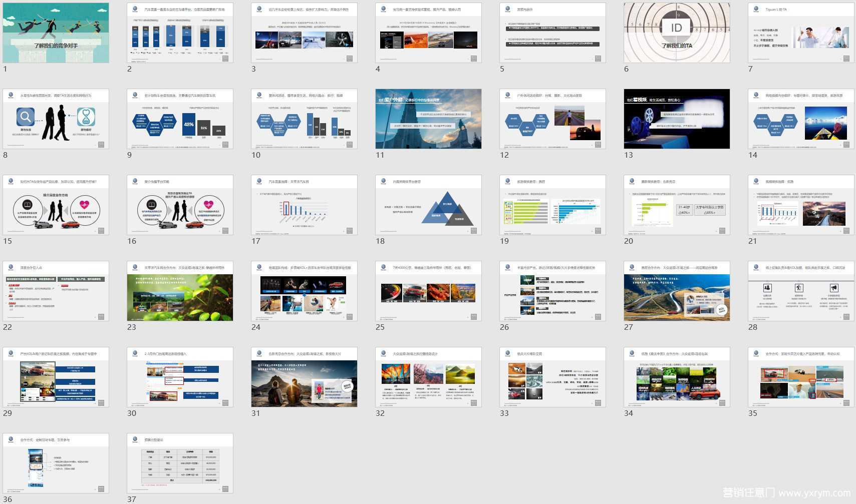Image resolution: width=856 pixels, height=504 pixels.
Task: Choose slide 33 with photo collage on left
Action: point(552,377)
